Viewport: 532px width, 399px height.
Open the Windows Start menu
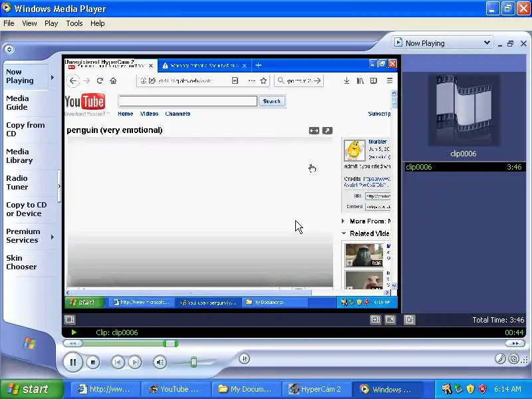(x=31, y=389)
